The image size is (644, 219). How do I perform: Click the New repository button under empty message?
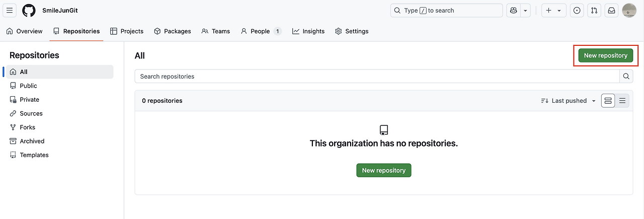click(x=384, y=170)
